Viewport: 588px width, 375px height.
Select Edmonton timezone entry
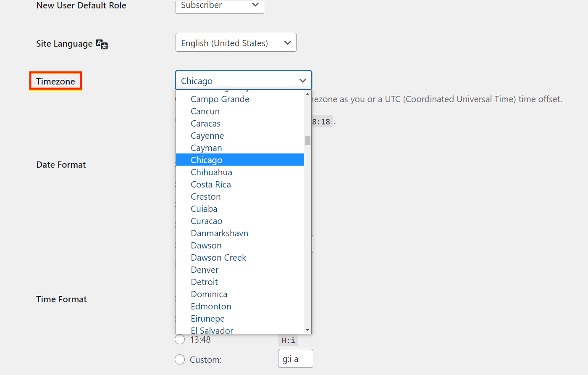click(x=211, y=306)
